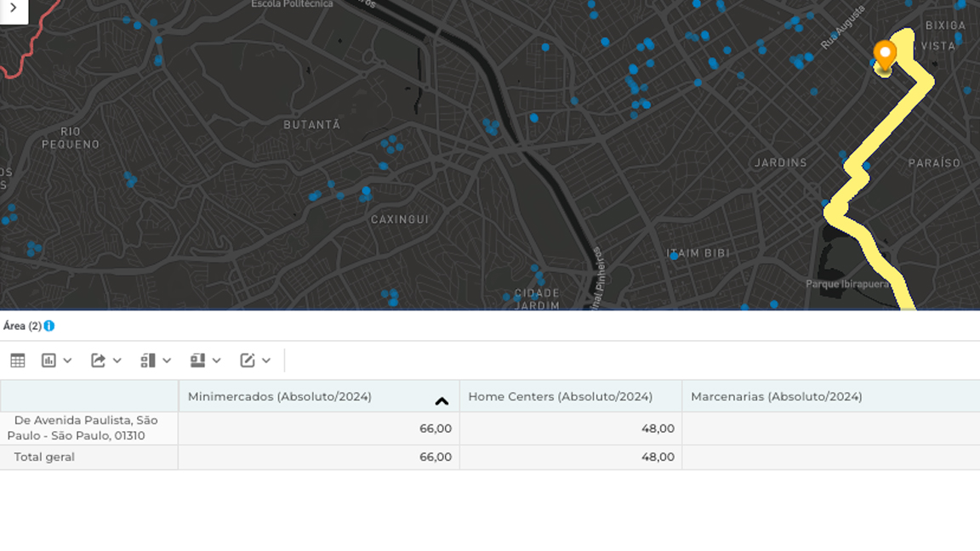Expand the side panel with the arrow button

[13, 9]
